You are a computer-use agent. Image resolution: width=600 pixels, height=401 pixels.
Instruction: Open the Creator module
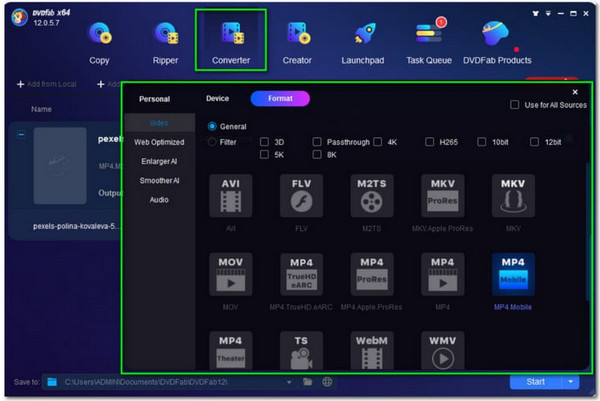[x=297, y=40]
